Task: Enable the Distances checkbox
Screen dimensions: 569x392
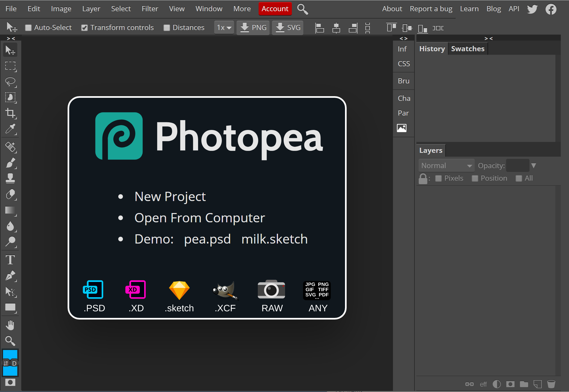Action: (167, 28)
